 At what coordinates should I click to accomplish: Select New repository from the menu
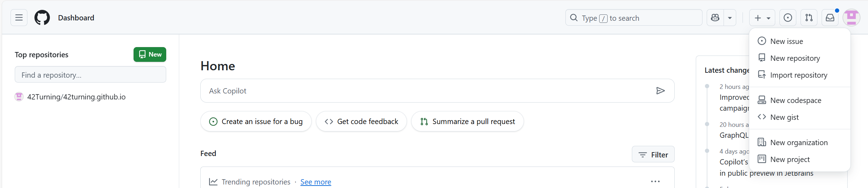pyautogui.click(x=795, y=58)
